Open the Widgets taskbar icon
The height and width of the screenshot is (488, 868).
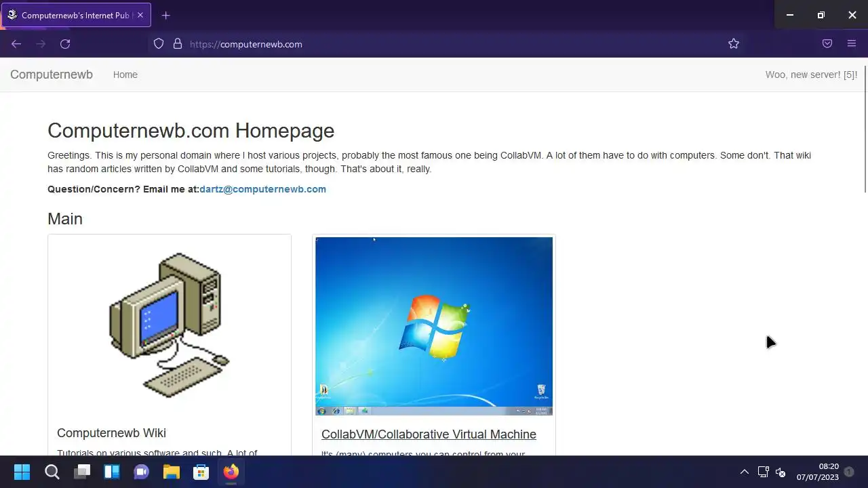[112, 472]
